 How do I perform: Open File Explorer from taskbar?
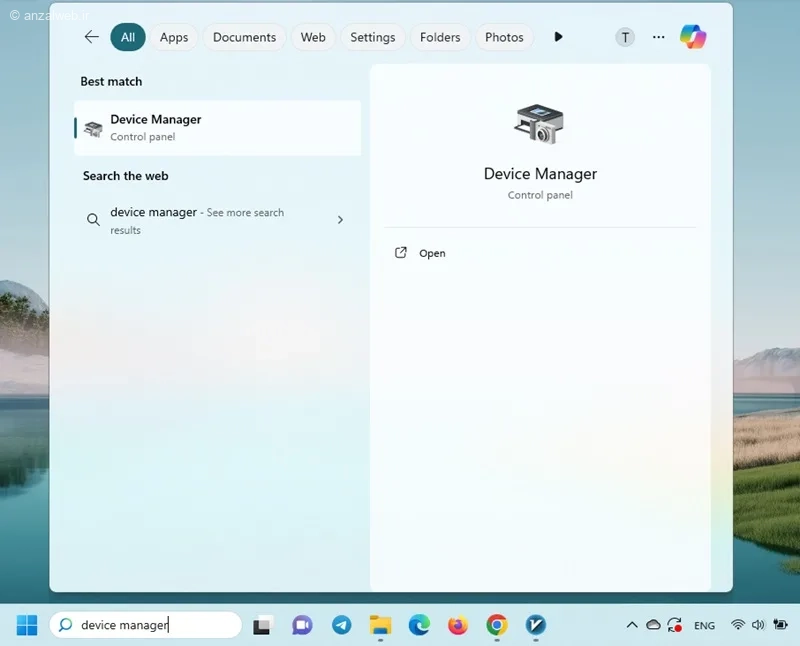click(380, 625)
